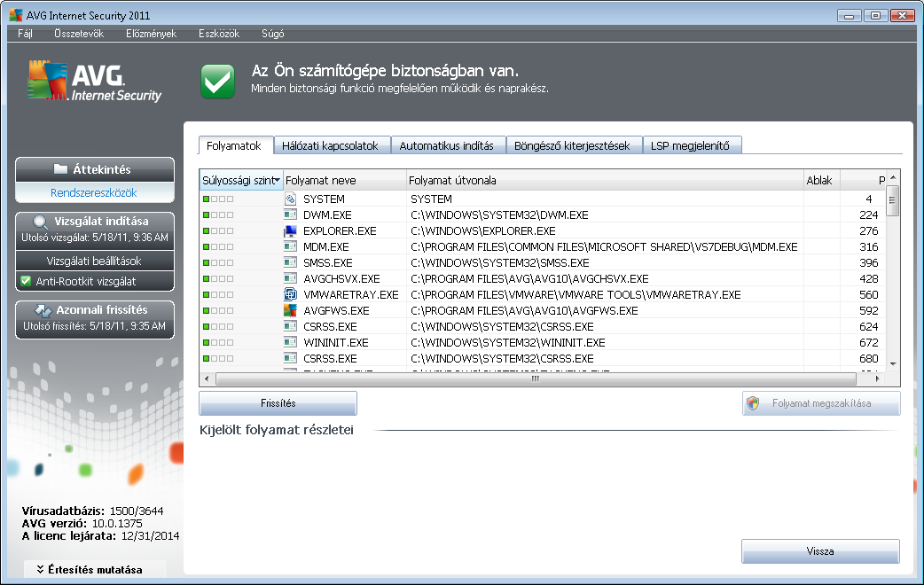The image size is (924, 585).
Task: Sort by Folyamat neve column header
Action: point(345,180)
